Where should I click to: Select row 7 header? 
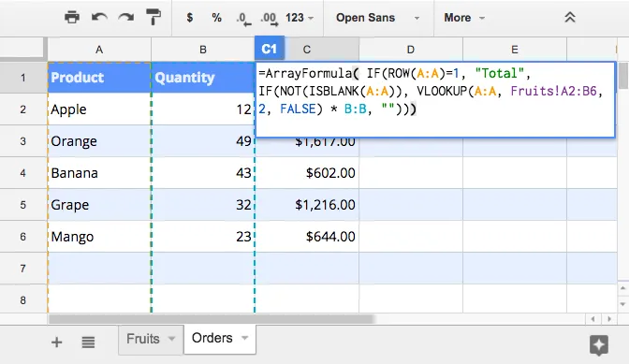(23, 269)
